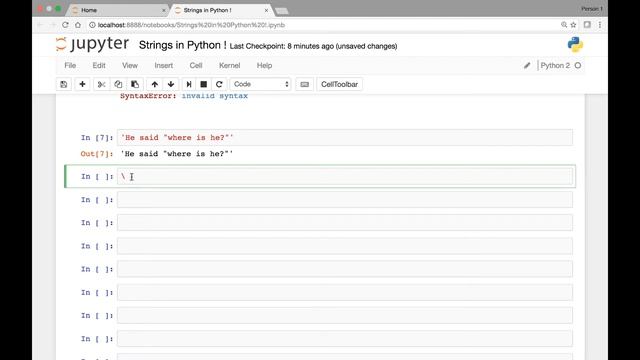Viewport: 640px width, 360px height.
Task: Click the Person 1 profile button
Action: tap(592, 9)
